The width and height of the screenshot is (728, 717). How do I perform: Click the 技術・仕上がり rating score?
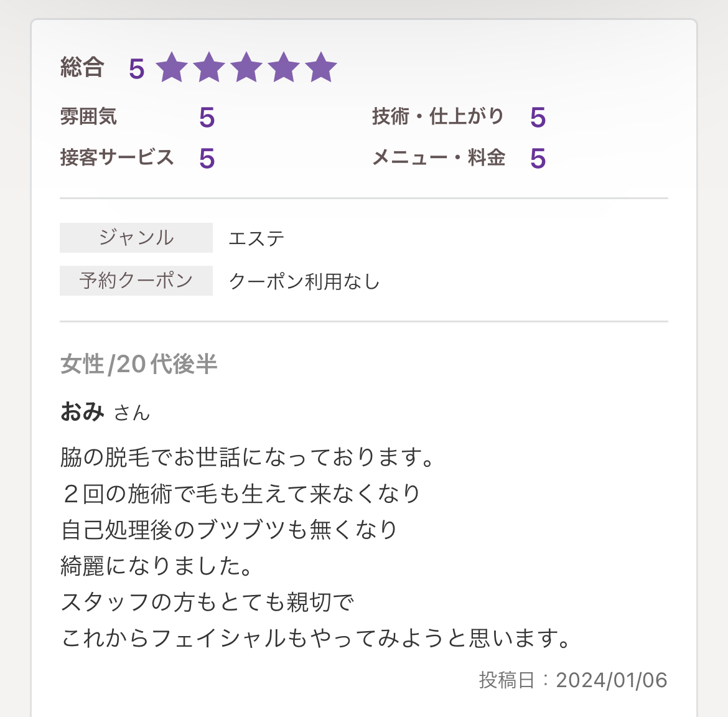(538, 117)
